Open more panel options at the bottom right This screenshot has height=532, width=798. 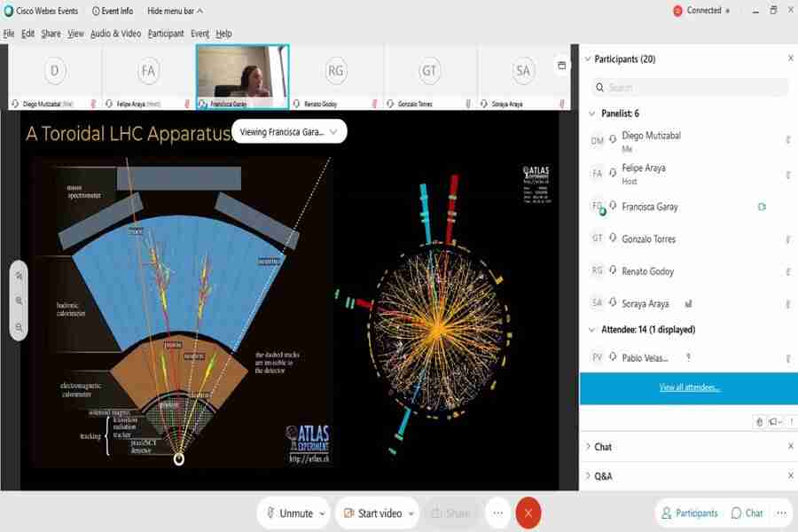coord(781,513)
